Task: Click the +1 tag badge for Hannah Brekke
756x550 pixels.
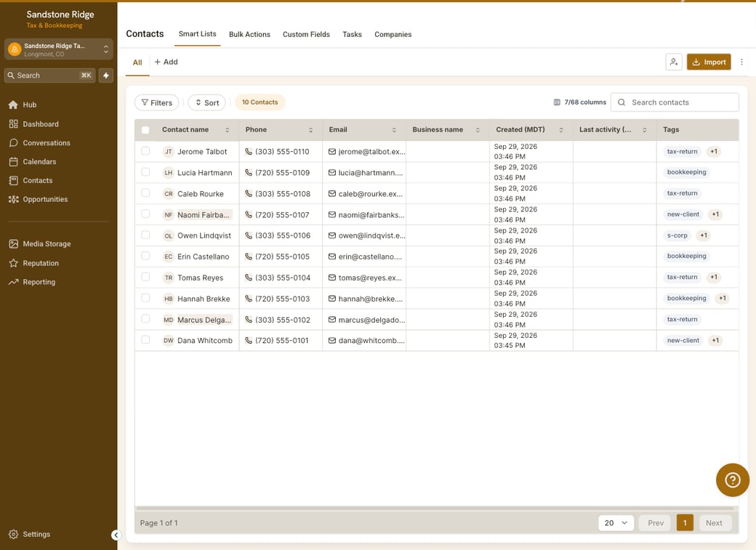Action: pyautogui.click(x=722, y=299)
